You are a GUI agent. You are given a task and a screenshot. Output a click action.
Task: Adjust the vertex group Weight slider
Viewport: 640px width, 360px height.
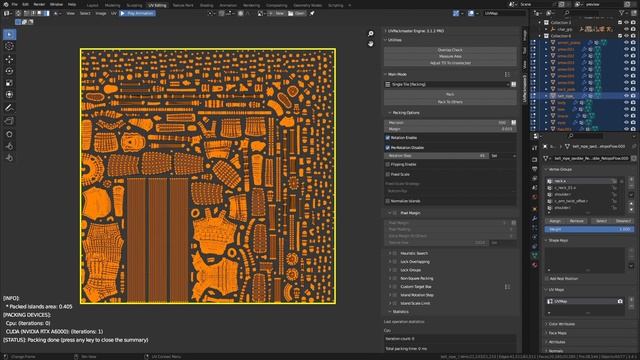tap(589, 229)
